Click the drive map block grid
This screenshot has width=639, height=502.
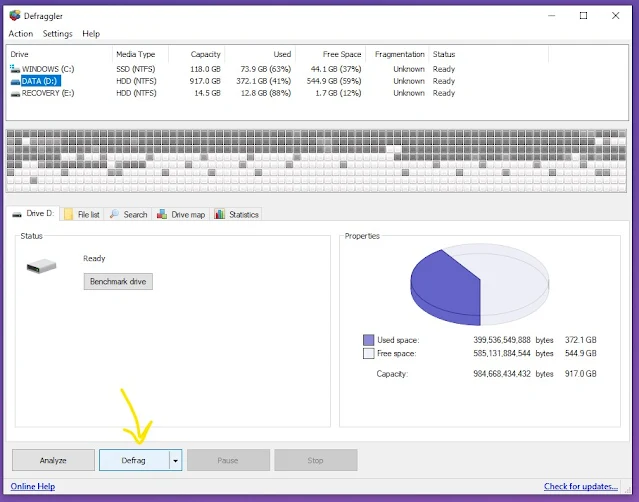316,161
